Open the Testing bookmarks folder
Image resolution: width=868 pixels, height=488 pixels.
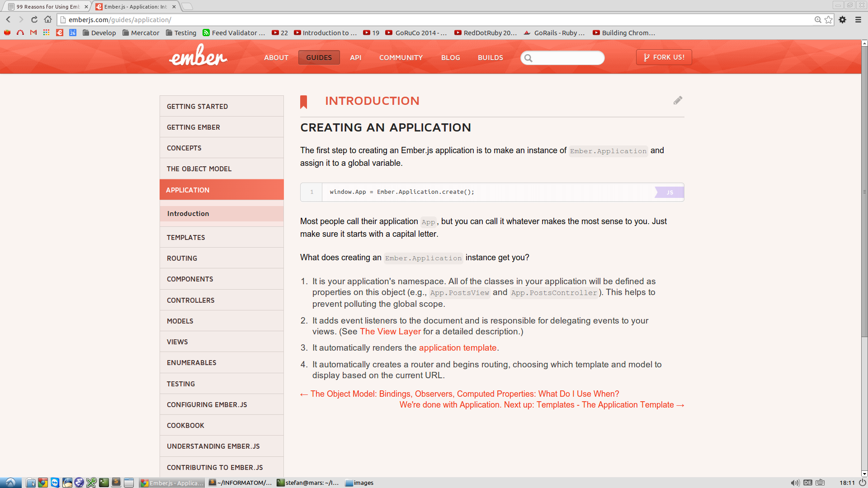181,33
